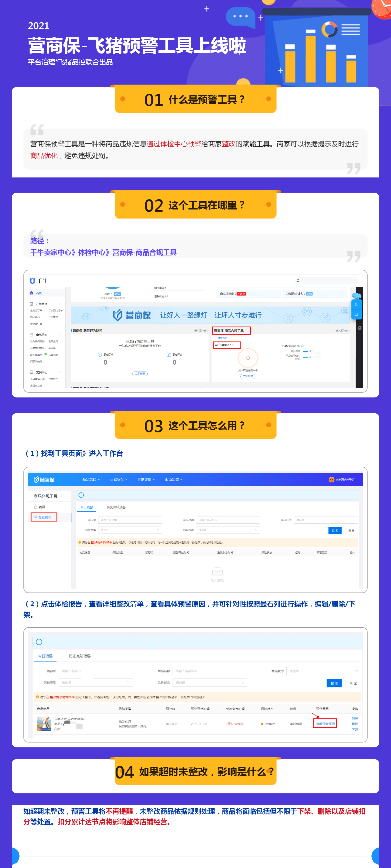Click the 营商保 logo in the workbench header

click(44, 480)
